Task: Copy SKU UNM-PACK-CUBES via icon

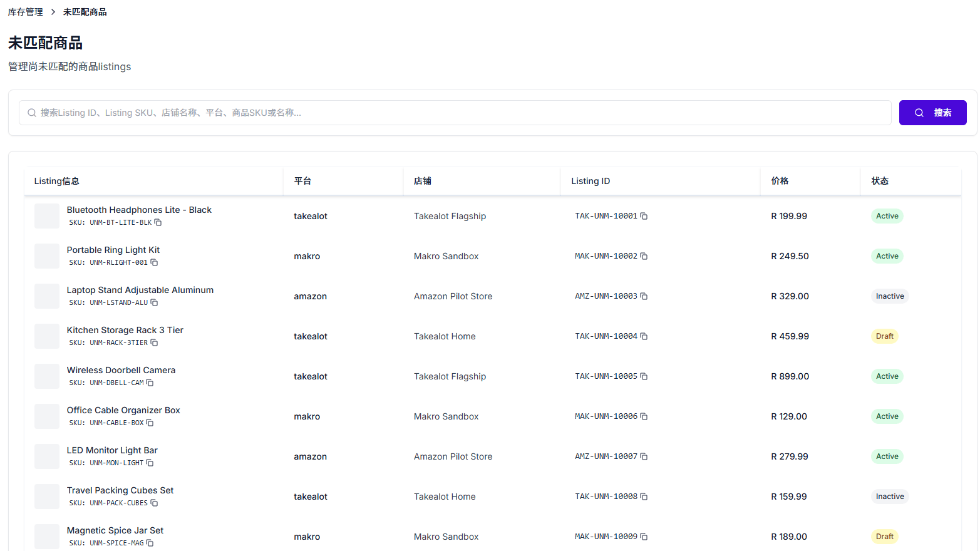Action: (x=154, y=503)
